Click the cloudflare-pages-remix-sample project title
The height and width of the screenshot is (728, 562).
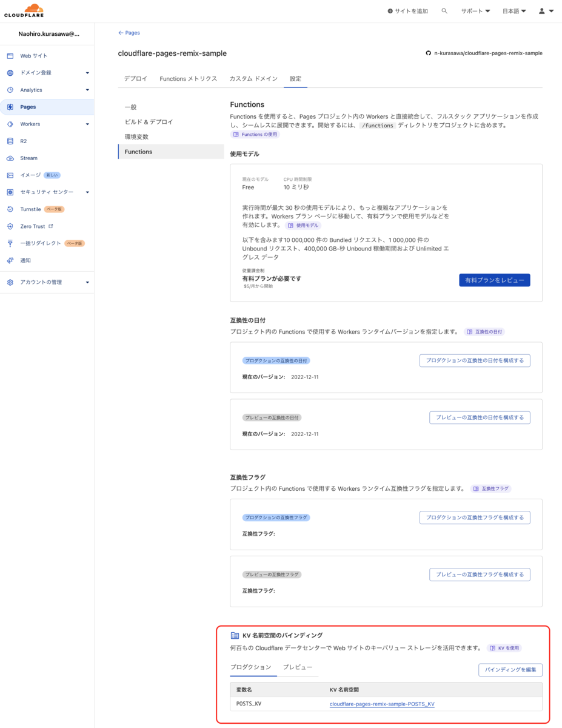point(172,53)
